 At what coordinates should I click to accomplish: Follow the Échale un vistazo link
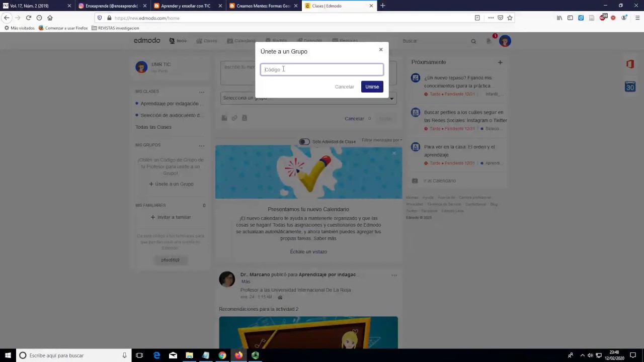(x=308, y=251)
